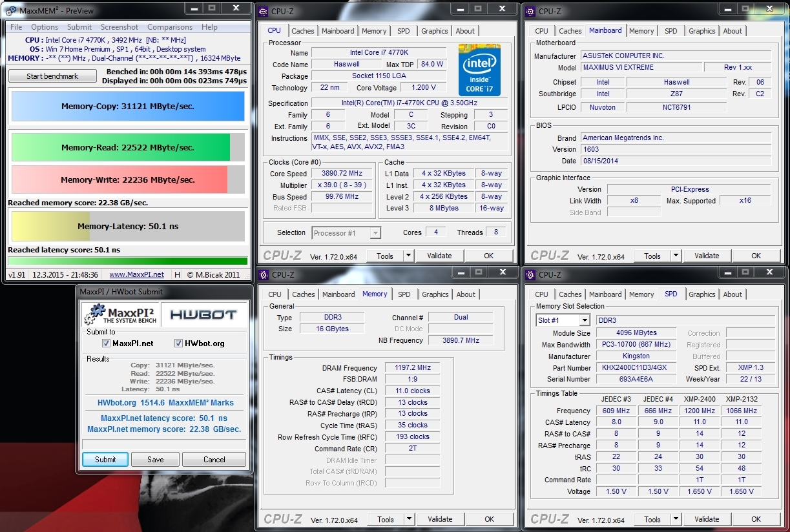Open Tools dropdown arrow in CPU-Z CPU window
The height and width of the screenshot is (532, 790).
[x=409, y=256]
